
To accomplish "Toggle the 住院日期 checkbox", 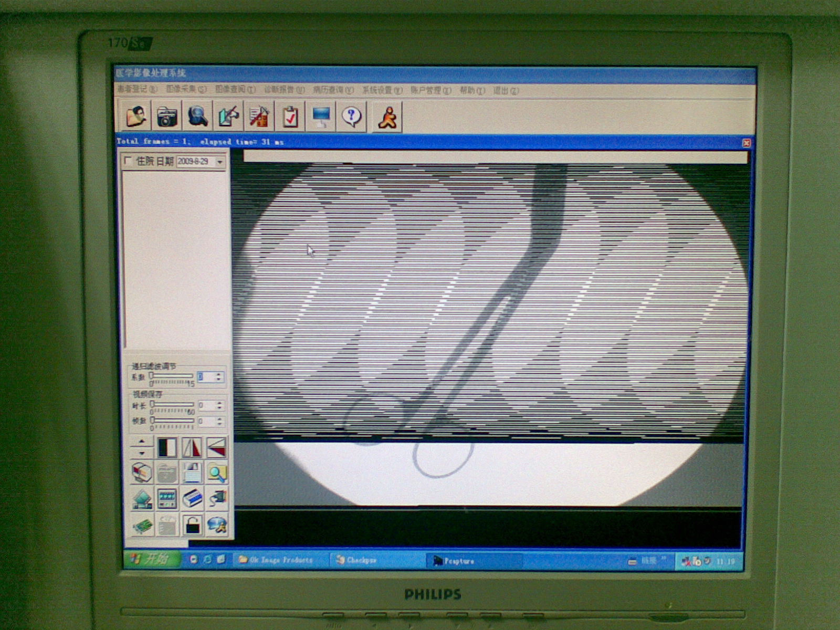I will point(128,161).
